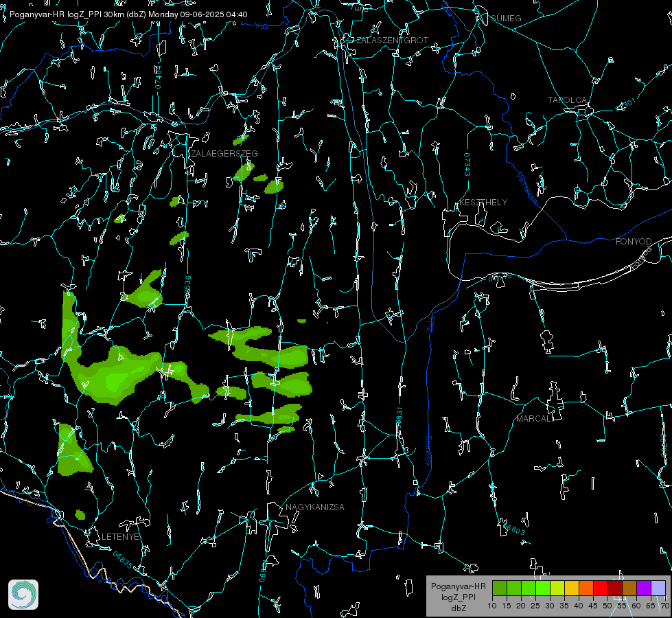Click the 07404 road number label
Viewport: 672px width, 618px height.
coord(158,77)
